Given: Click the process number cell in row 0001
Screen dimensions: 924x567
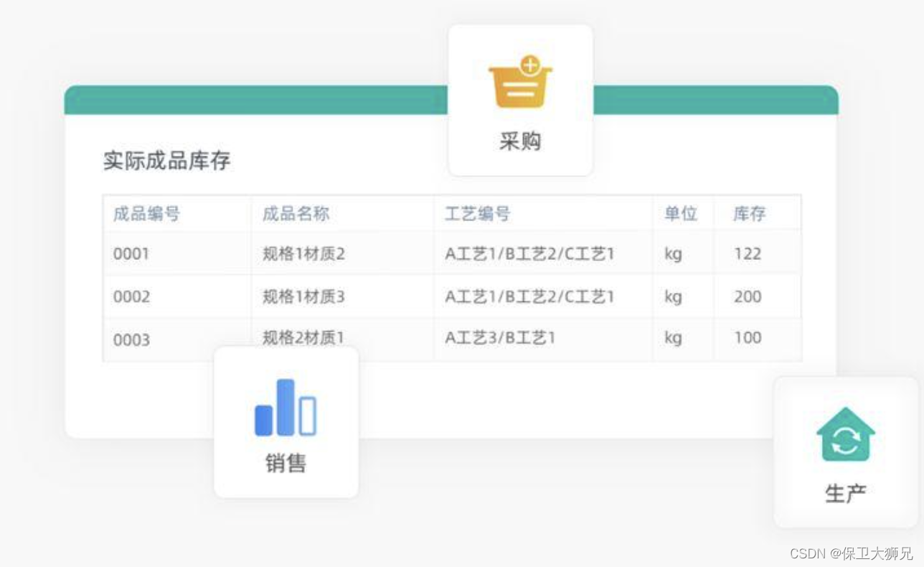Looking at the screenshot, I should pos(529,254).
